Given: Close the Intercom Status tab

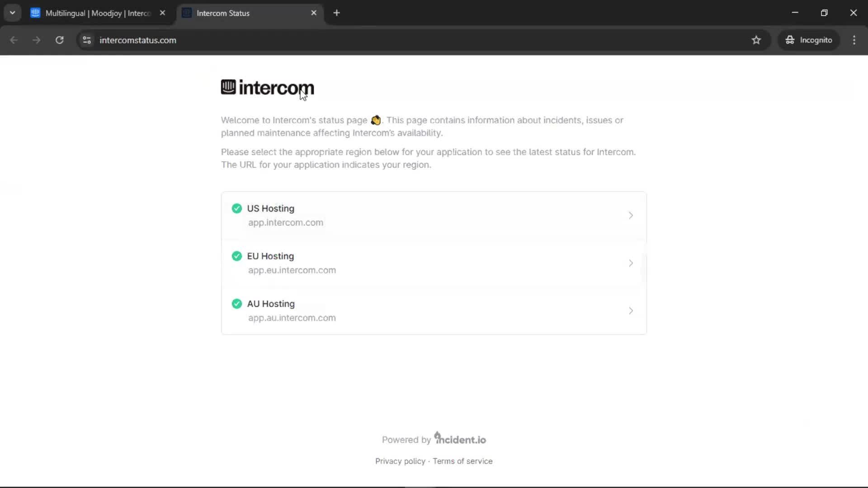Looking at the screenshot, I should tap(314, 13).
